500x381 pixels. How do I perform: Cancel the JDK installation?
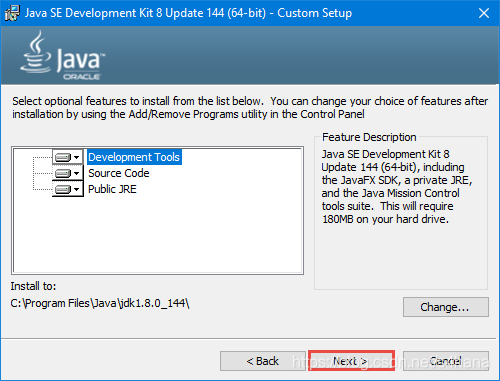[x=446, y=361]
